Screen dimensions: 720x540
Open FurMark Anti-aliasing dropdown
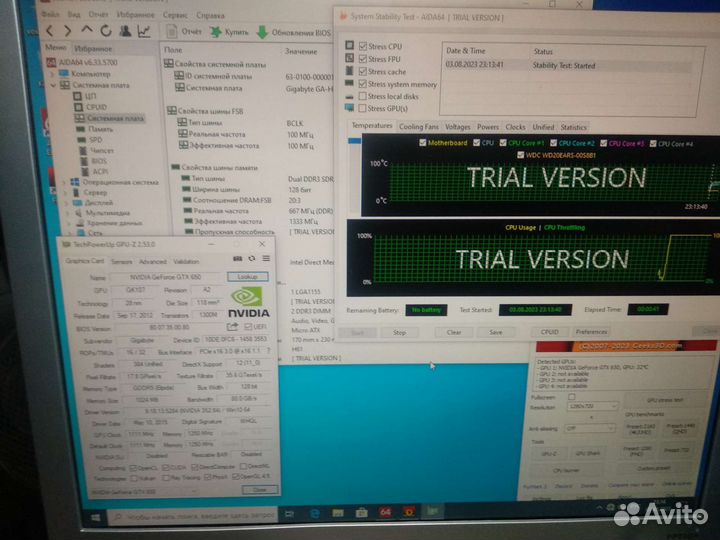pos(590,428)
